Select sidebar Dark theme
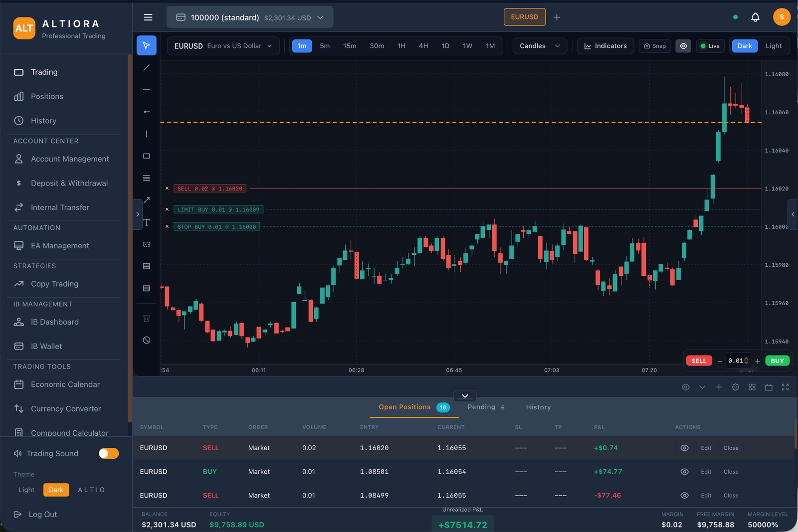This screenshot has height=532, width=798. pos(56,490)
